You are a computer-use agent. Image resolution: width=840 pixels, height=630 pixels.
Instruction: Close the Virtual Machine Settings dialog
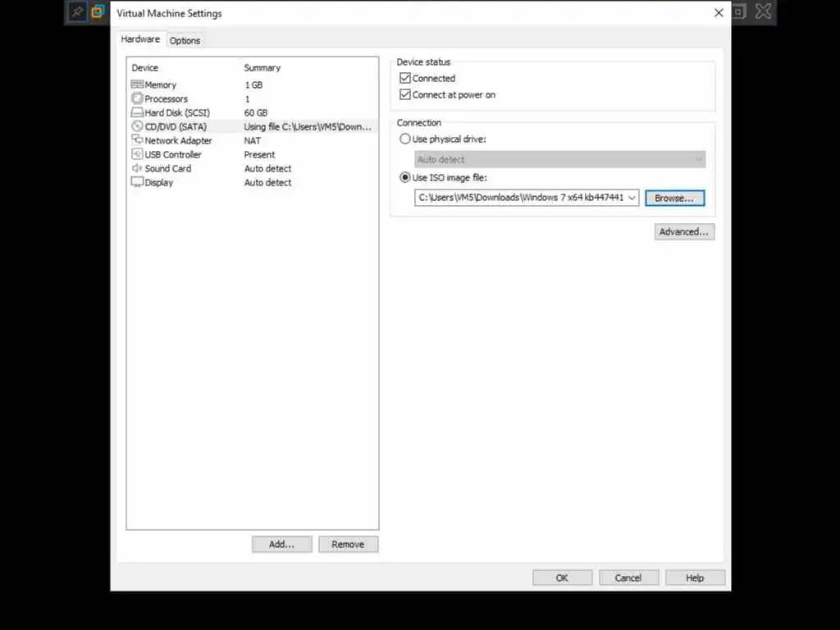point(719,13)
